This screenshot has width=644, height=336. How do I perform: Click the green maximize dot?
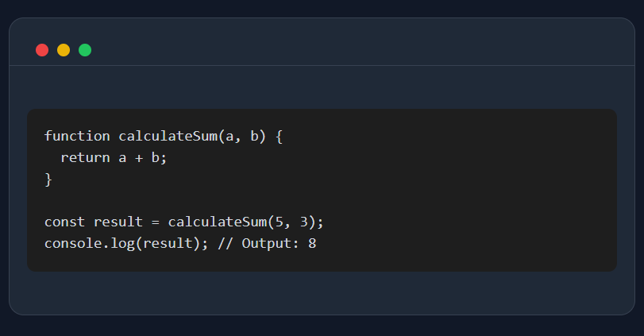tap(85, 50)
